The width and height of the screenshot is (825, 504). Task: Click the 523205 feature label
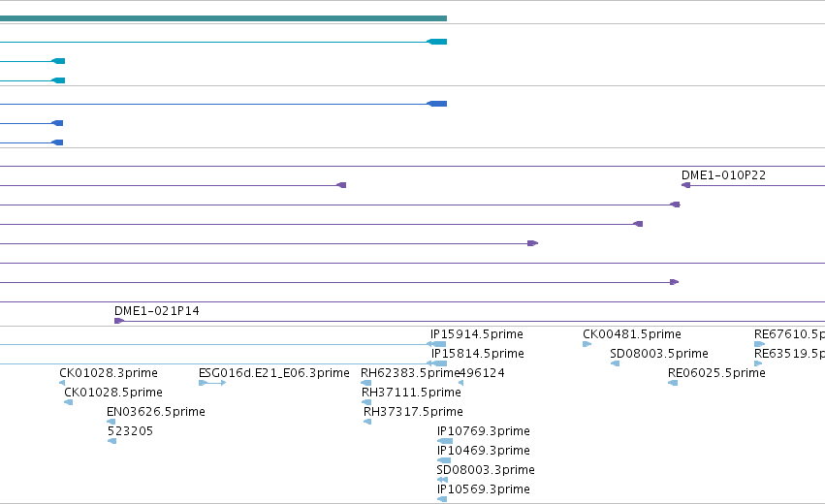pos(130,431)
